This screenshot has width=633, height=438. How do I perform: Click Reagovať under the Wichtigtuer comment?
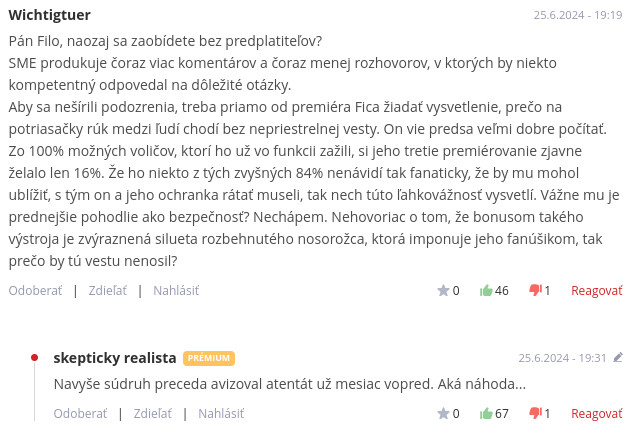(x=596, y=291)
